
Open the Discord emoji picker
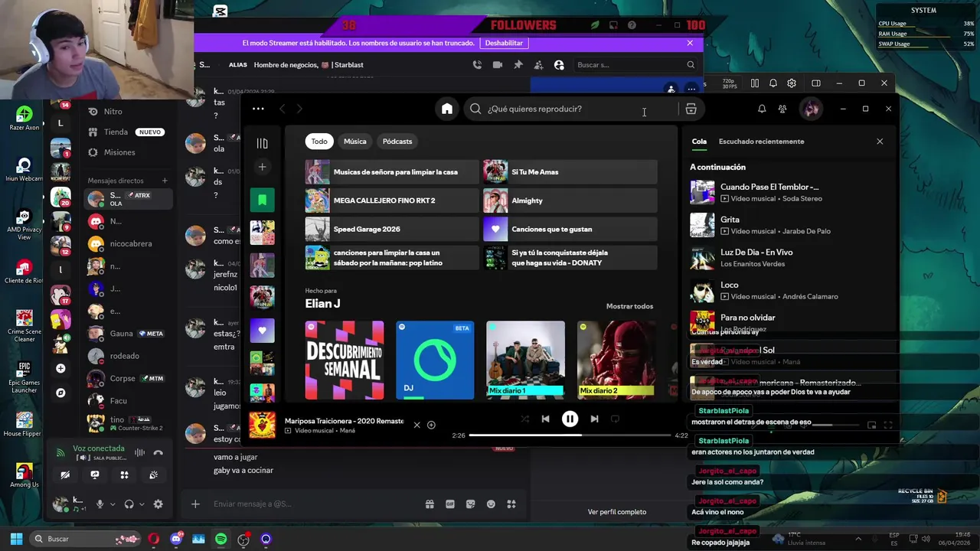pyautogui.click(x=491, y=504)
